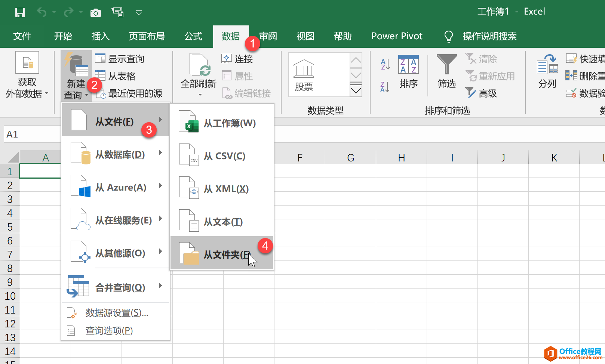This screenshot has height=364, width=605.
Task: Open the Power Pivot tab
Action: coord(397,36)
